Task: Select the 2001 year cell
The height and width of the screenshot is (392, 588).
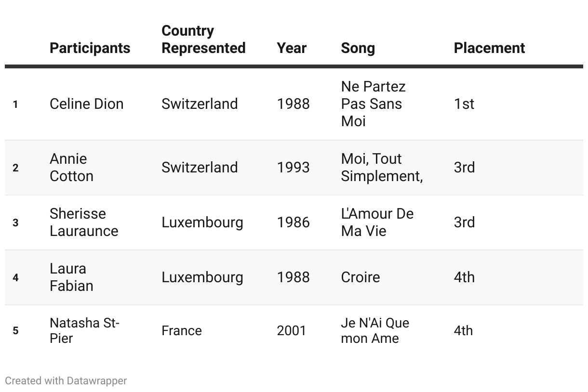Action: (x=292, y=331)
